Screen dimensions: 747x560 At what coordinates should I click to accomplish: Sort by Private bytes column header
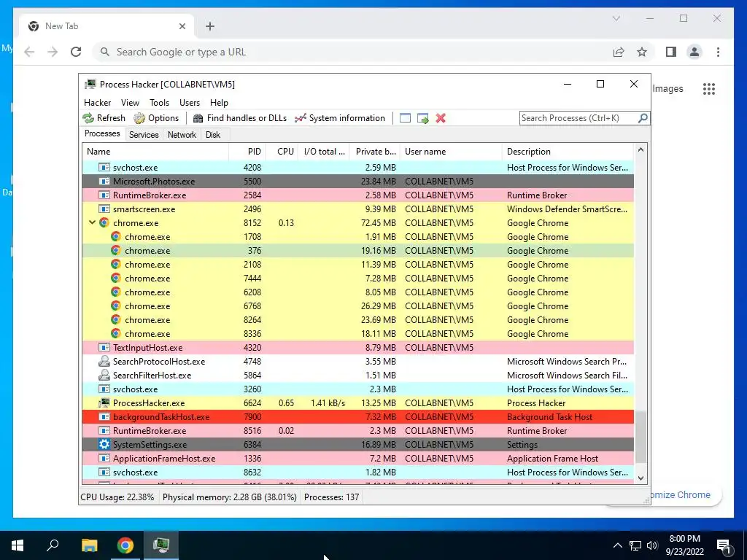coord(375,152)
